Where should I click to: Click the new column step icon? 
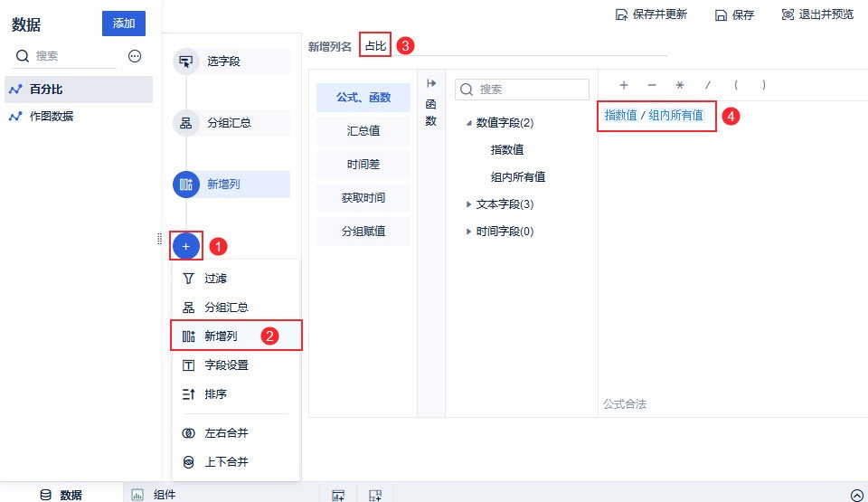(186, 185)
